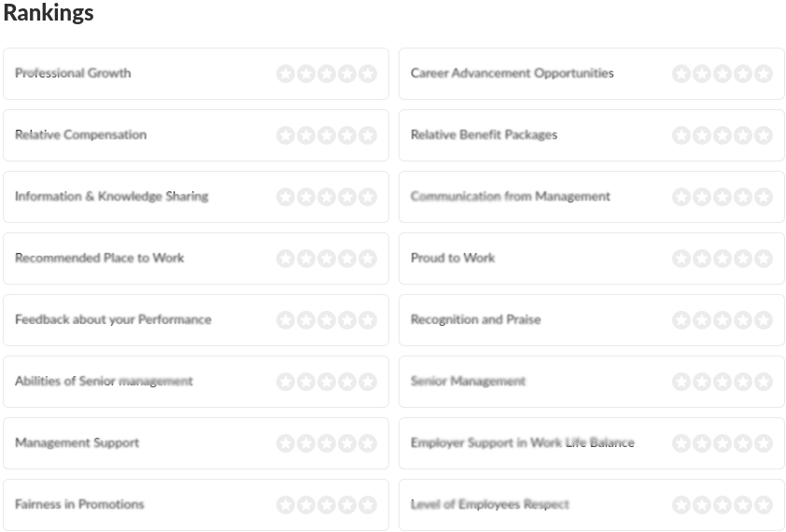Set Recommended Place to Work one star

click(286, 259)
